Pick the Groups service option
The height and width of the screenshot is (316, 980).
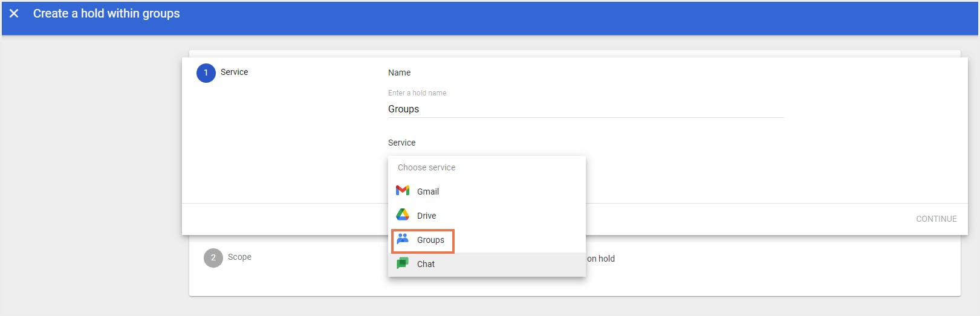tap(430, 240)
